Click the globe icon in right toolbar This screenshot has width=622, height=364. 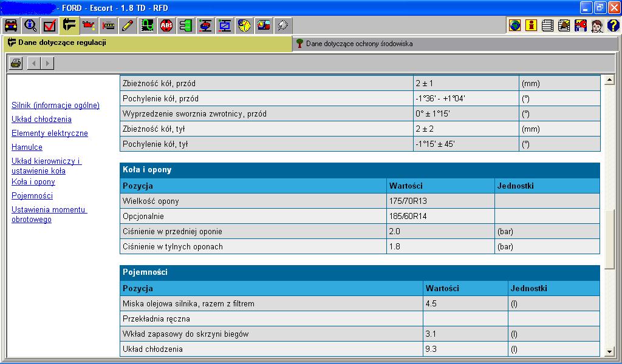pyautogui.click(x=515, y=25)
